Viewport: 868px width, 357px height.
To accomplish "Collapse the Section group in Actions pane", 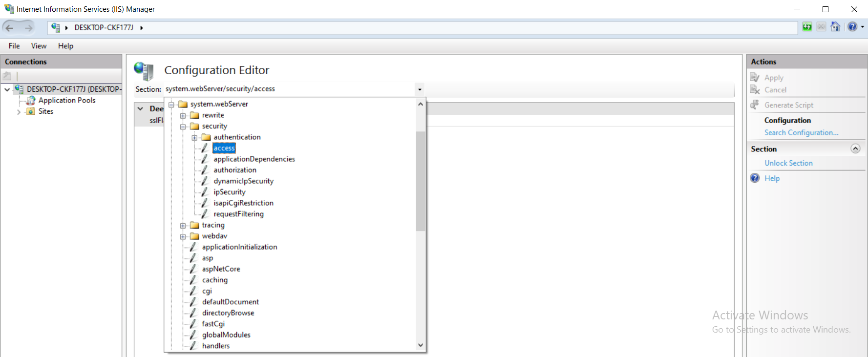I will (x=855, y=148).
